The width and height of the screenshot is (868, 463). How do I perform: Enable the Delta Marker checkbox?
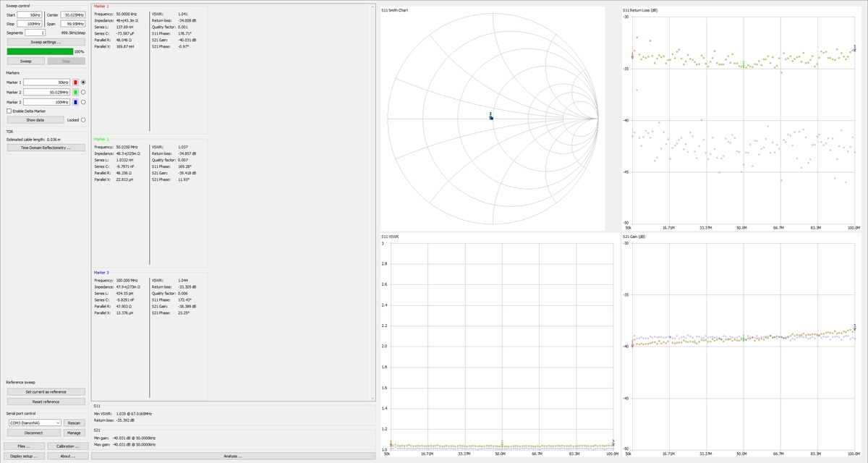point(9,111)
